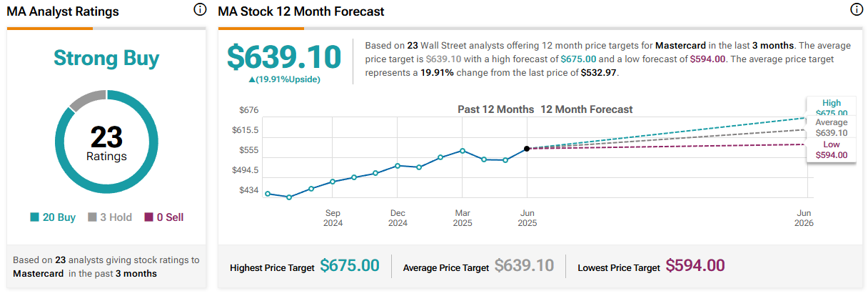The width and height of the screenshot is (868, 296).
Task: Click the Past 12 Months chart label
Action: click(x=495, y=109)
